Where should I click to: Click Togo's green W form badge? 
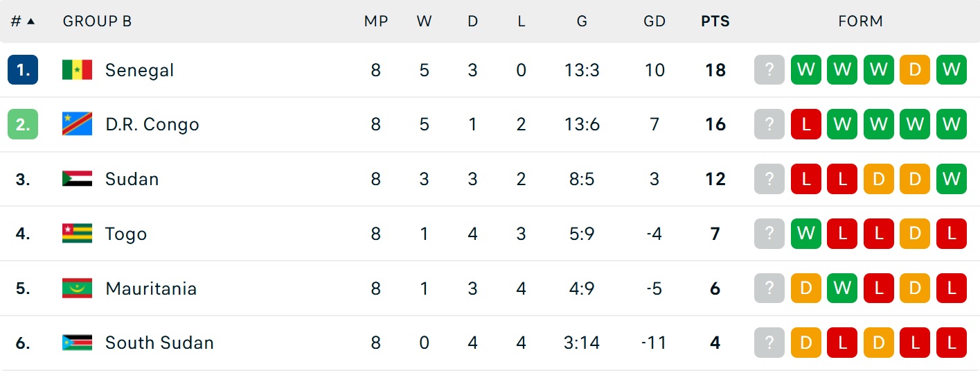point(806,234)
